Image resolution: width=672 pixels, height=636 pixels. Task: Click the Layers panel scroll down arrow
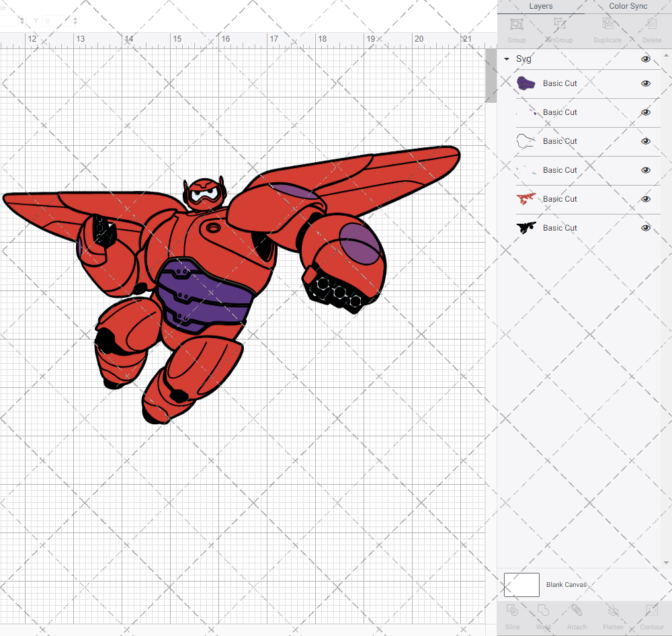[x=665, y=563]
